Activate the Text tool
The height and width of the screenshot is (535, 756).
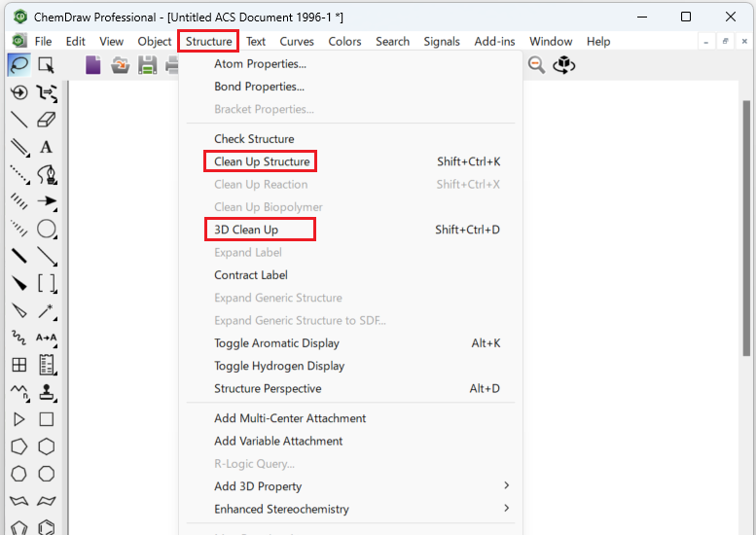(x=46, y=147)
